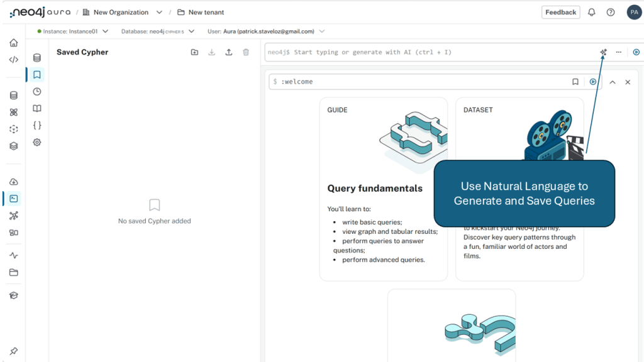Viewport: 644px width, 362px height.
Task: Run the query in the Cypher editor
Action: 636,52
